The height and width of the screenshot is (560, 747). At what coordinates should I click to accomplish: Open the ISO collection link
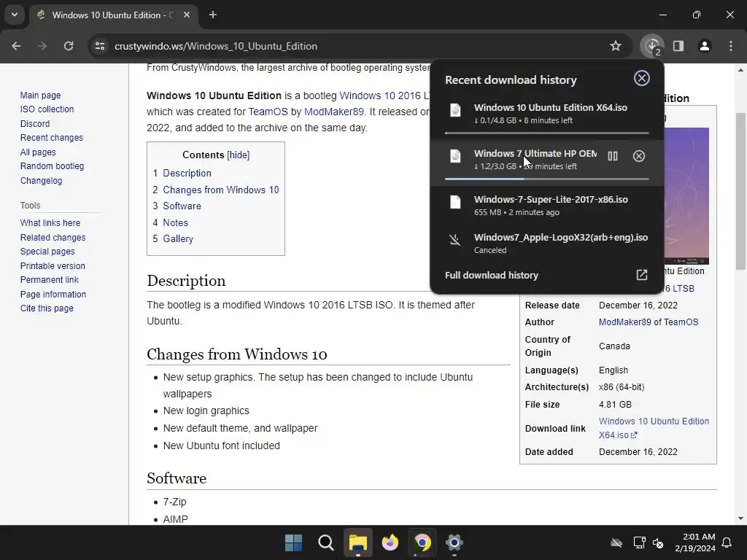click(x=47, y=109)
